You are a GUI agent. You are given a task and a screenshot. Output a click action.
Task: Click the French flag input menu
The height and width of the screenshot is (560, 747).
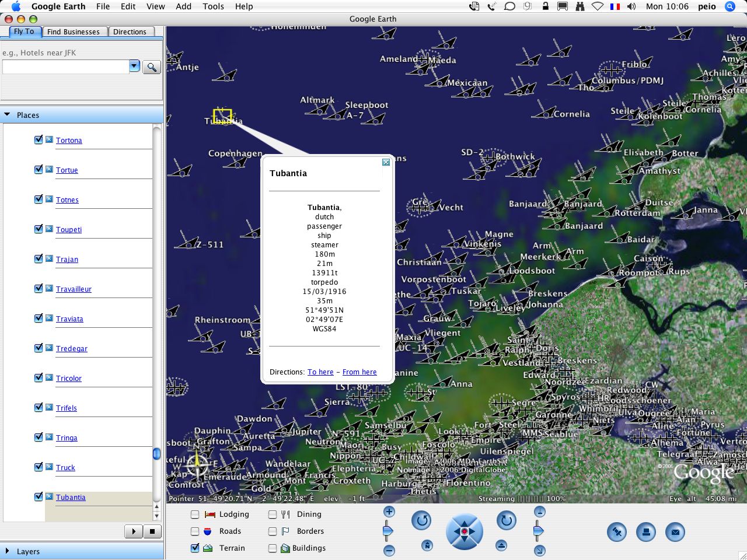(x=615, y=6)
